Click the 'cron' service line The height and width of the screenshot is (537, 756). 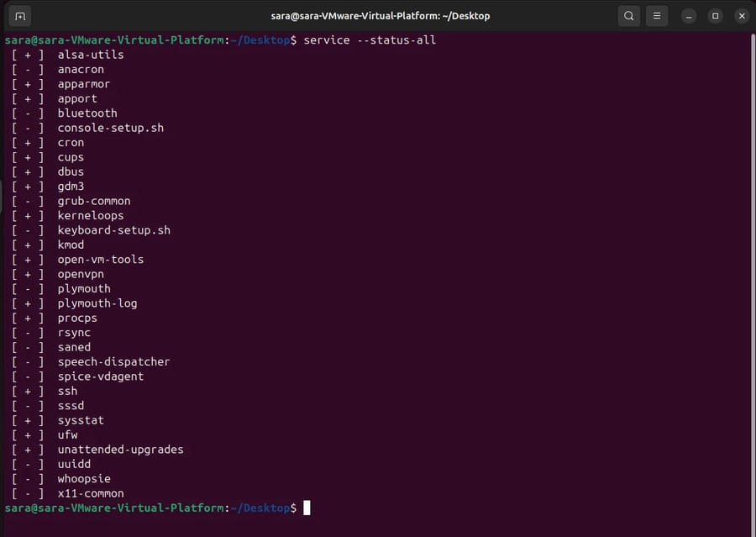point(48,143)
